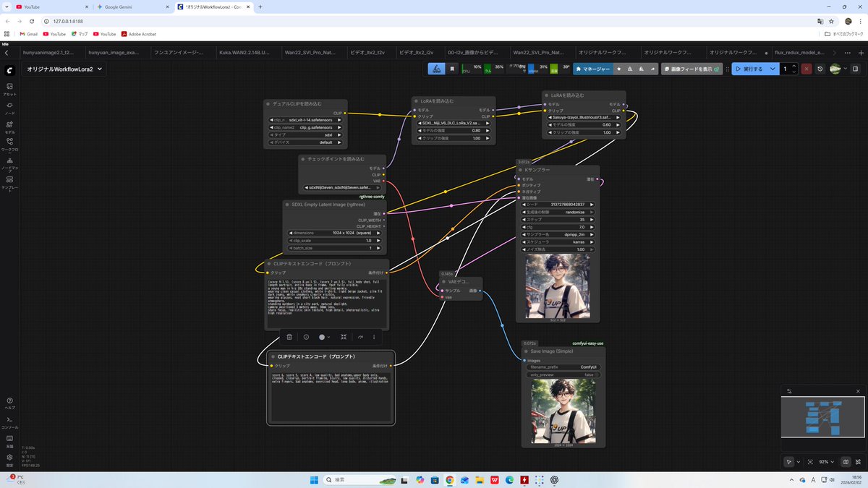Screen dimensions: 868x488
Task: Open the 92% zoom level dropdown
Action: (x=825, y=461)
